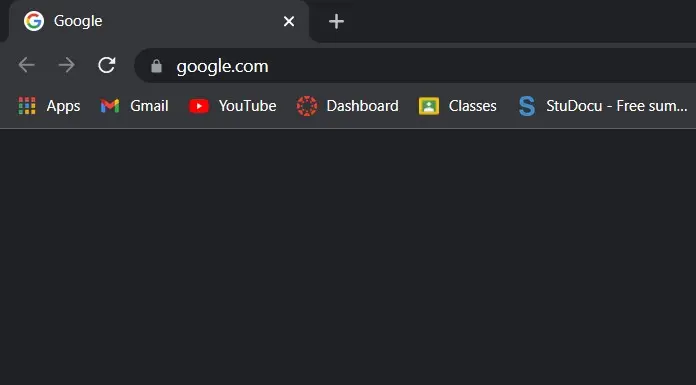Open the StuDocu - Free sum... bookmark text
Viewport: 696px width, 385px height.
[x=617, y=106]
